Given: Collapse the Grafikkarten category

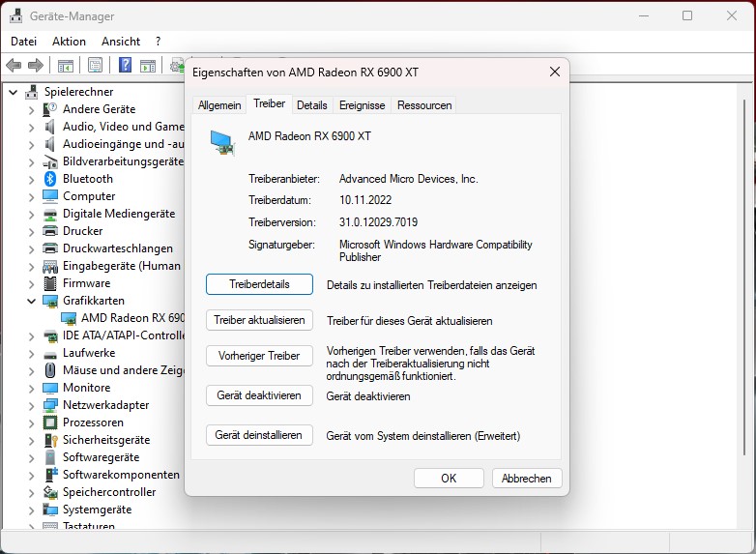Looking at the screenshot, I should click(31, 301).
